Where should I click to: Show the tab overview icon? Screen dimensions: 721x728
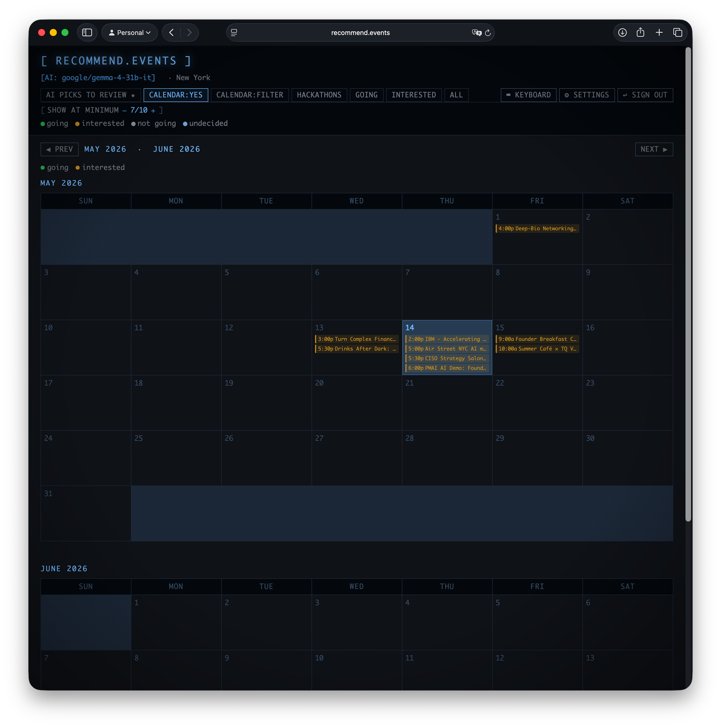677,33
